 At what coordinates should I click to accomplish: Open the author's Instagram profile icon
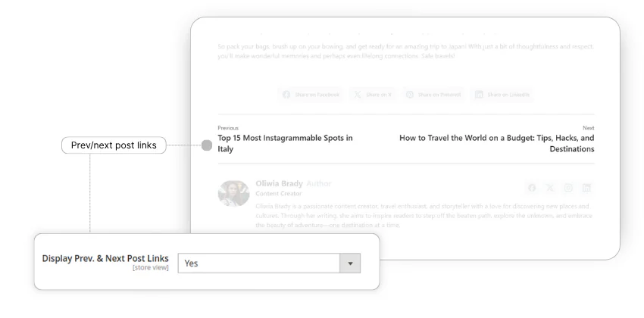tap(568, 188)
